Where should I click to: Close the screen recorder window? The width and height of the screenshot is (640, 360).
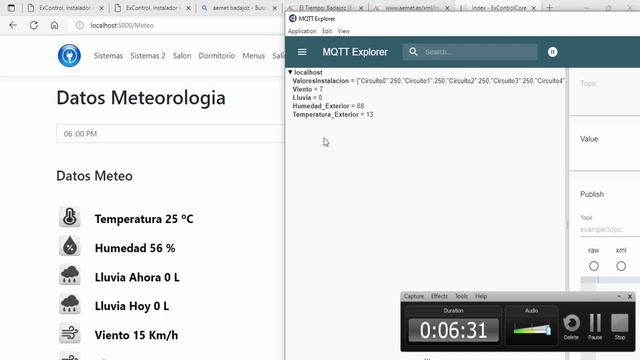pyautogui.click(x=630, y=296)
